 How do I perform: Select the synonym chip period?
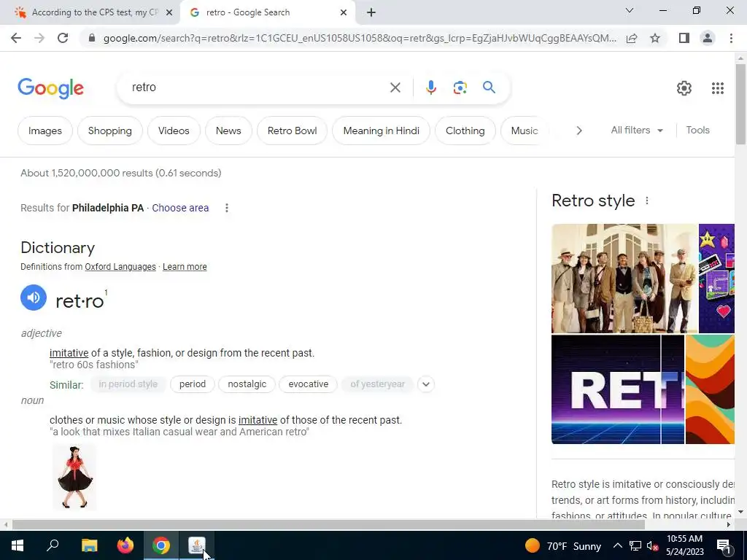tap(193, 384)
